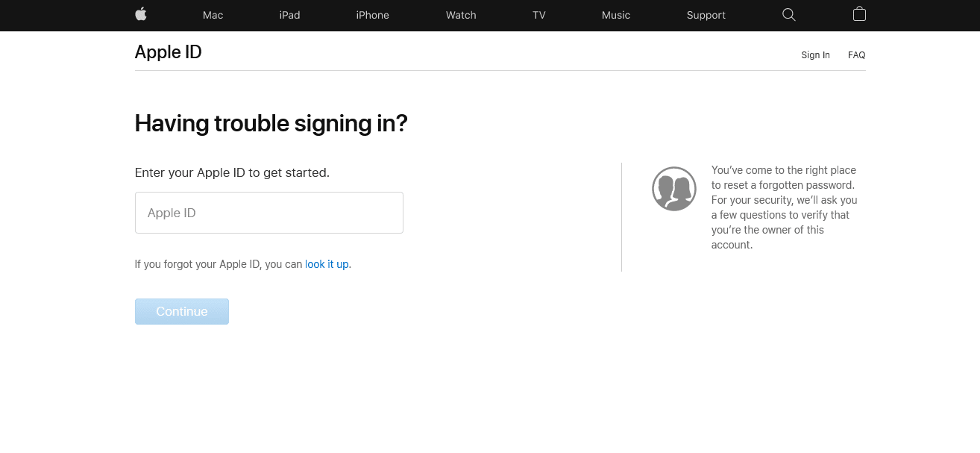Viewport: 980px width, 453px height.
Task: Click the Having trouble signing in heading
Action: 271,122
